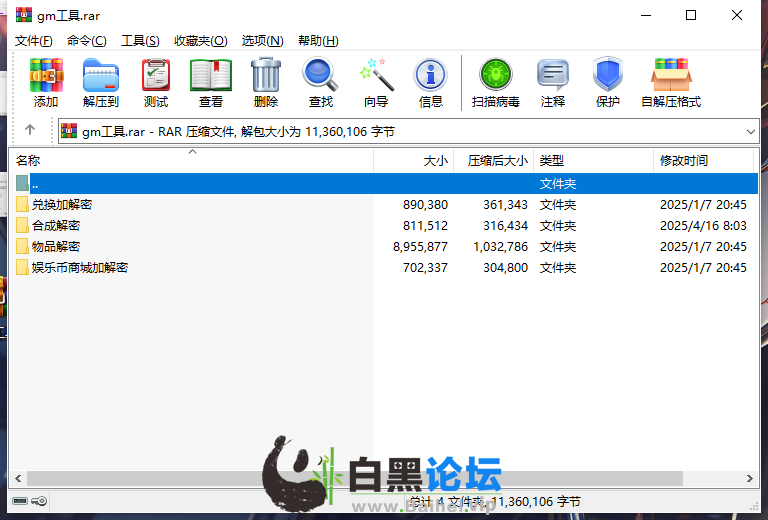Expand the address bar path dropdown
This screenshot has height=520, width=768.
coord(750,131)
